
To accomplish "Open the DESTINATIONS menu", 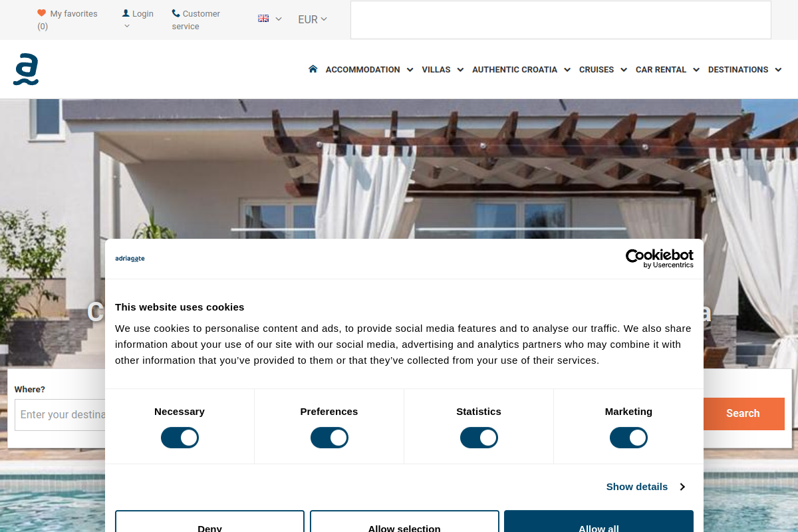I will pos(738,70).
